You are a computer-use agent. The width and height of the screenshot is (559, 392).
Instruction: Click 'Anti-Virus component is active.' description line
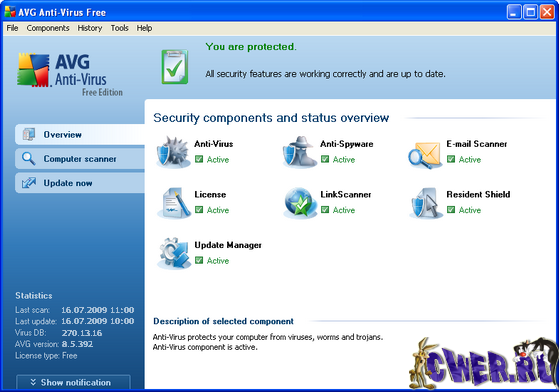[x=205, y=347]
